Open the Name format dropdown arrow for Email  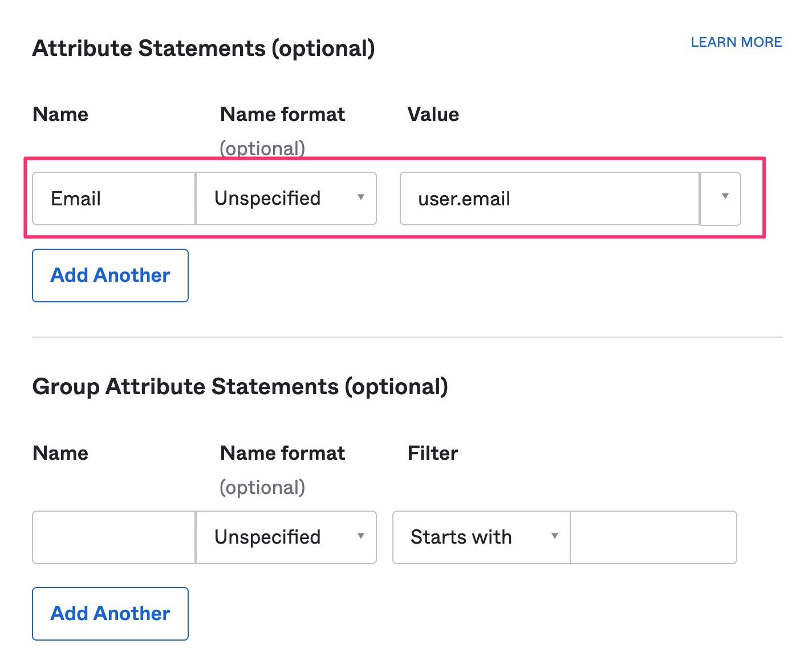[362, 198]
